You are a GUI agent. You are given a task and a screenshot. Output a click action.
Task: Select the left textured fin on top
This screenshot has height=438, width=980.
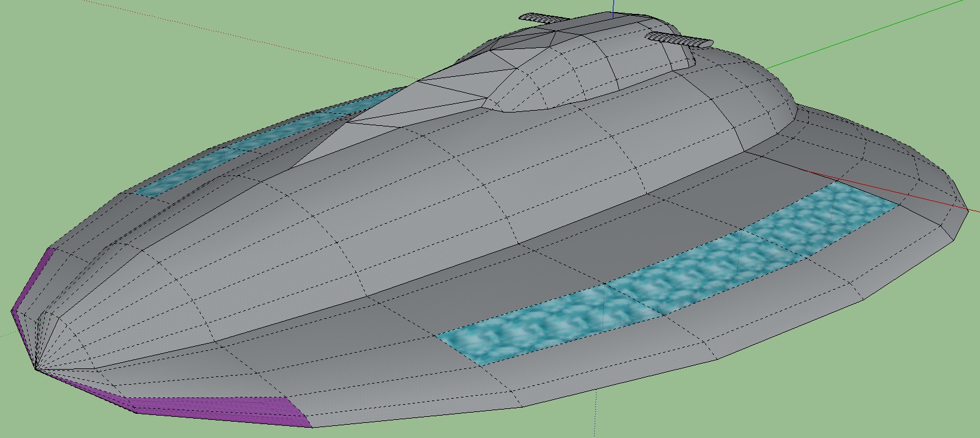click(543, 18)
